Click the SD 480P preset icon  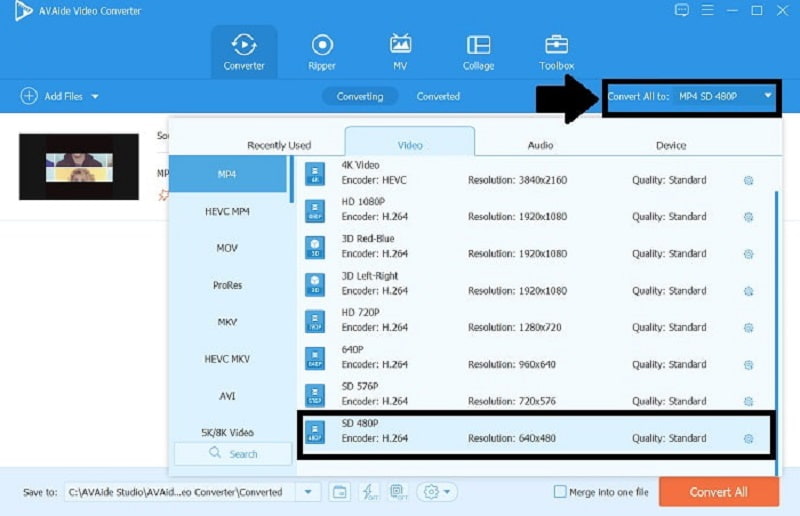coord(315,432)
